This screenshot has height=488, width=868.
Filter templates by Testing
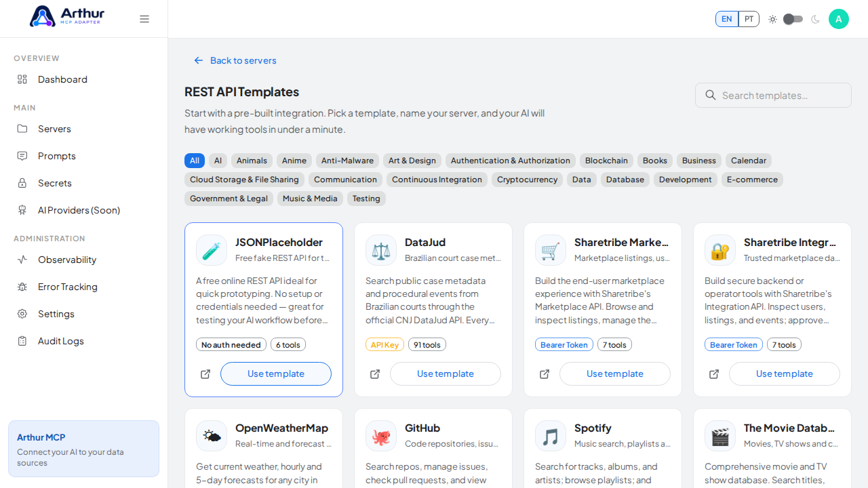coord(366,199)
